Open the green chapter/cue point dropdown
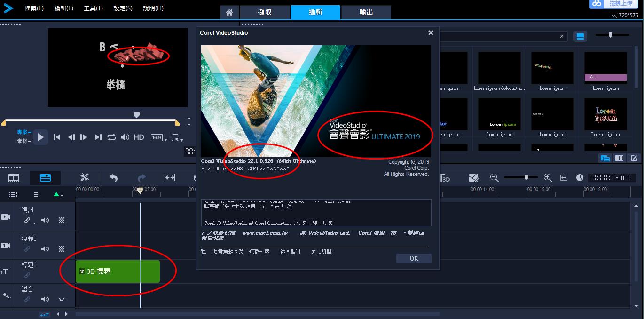Screen dimensions: 644x319 pyautogui.click(x=58, y=194)
